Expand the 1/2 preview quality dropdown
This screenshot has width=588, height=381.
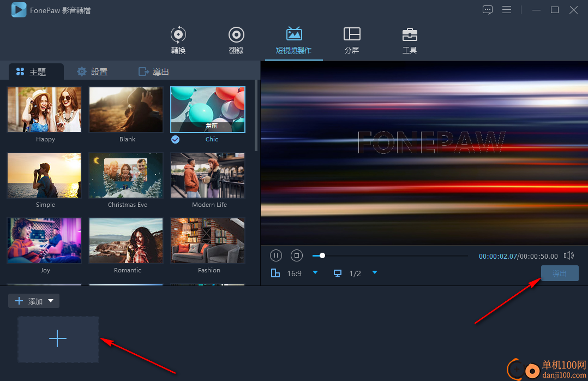(x=375, y=272)
